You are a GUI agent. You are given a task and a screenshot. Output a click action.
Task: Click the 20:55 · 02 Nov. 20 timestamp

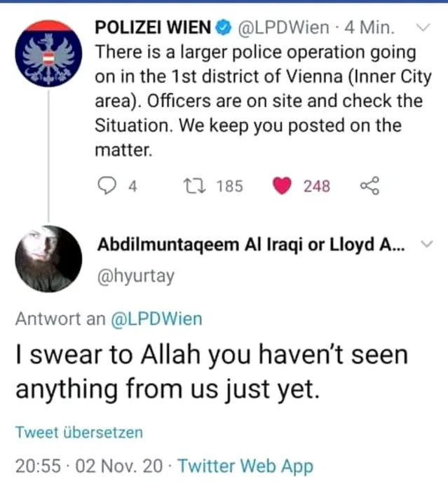click(89, 466)
